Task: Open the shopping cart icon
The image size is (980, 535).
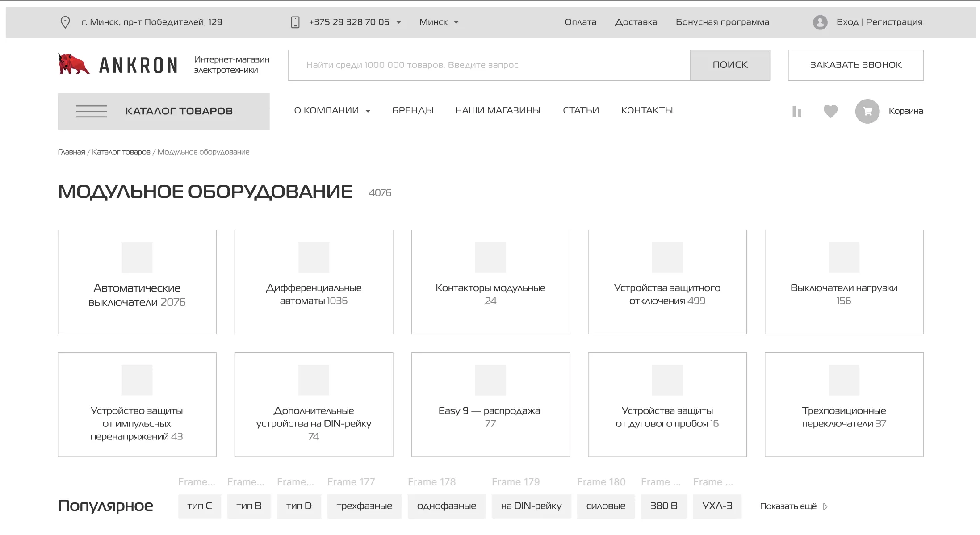Action: tap(867, 111)
